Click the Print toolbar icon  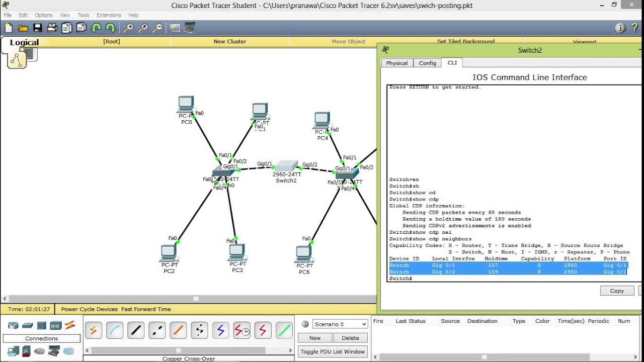[52, 28]
